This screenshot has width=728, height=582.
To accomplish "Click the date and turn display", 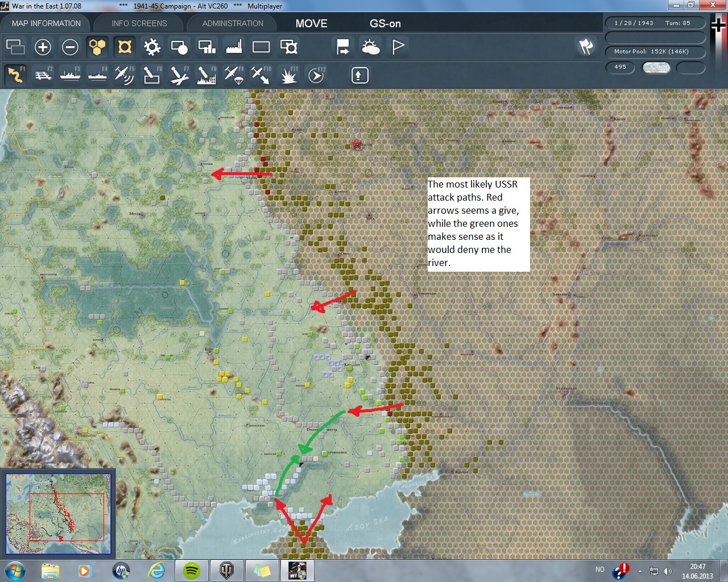I will (x=655, y=23).
